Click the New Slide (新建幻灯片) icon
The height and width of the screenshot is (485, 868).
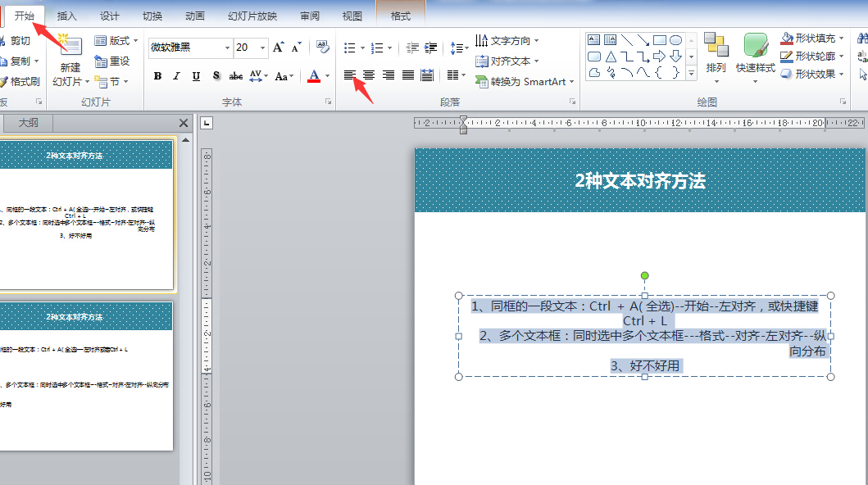click(70, 48)
